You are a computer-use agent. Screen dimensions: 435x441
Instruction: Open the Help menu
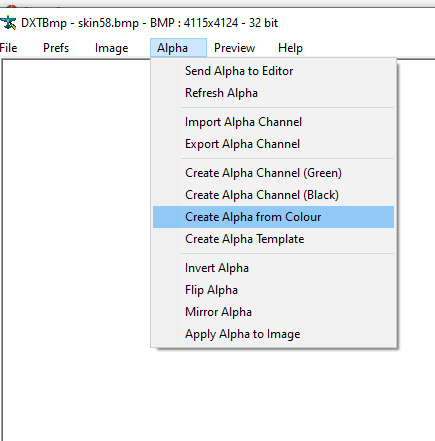pyautogui.click(x=290, y=48)
